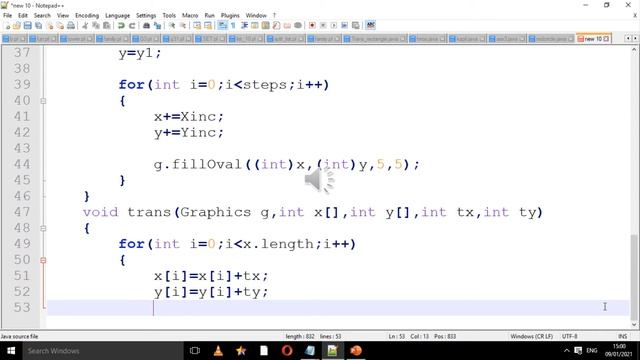Viewport: 640px width, 360px height.
Task: Click 'length : 832' in the status bar
Action: (300, 336)
